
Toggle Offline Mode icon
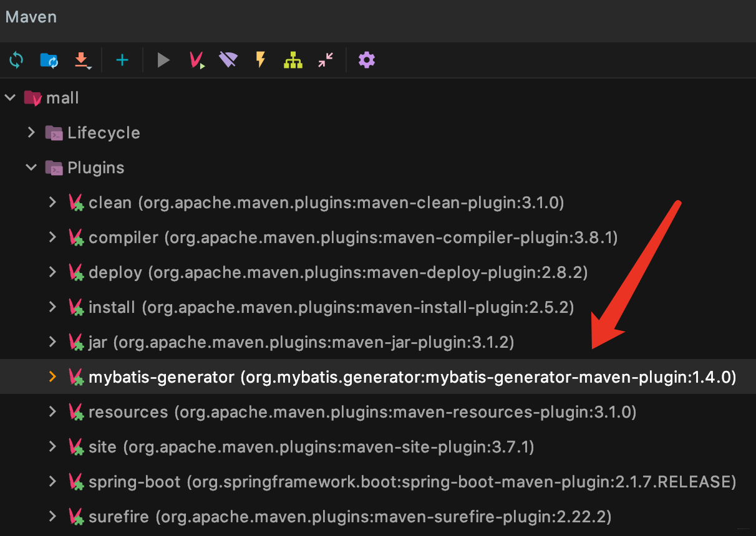click(228, 60)
